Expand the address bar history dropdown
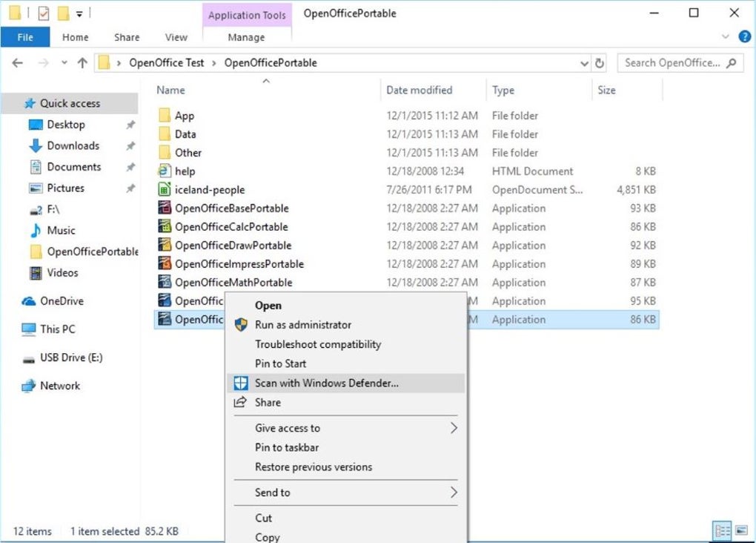The image size is (756, 543). (x=584, y=63)
